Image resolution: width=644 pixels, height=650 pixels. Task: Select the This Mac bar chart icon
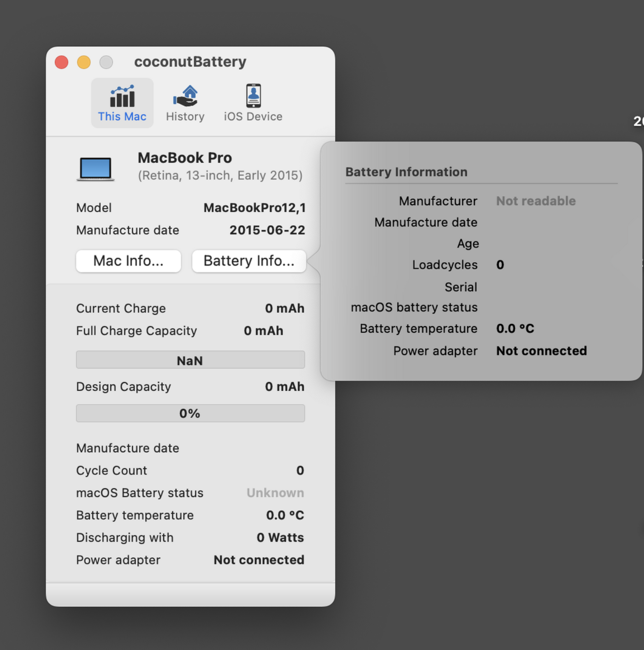click(122, 96)
